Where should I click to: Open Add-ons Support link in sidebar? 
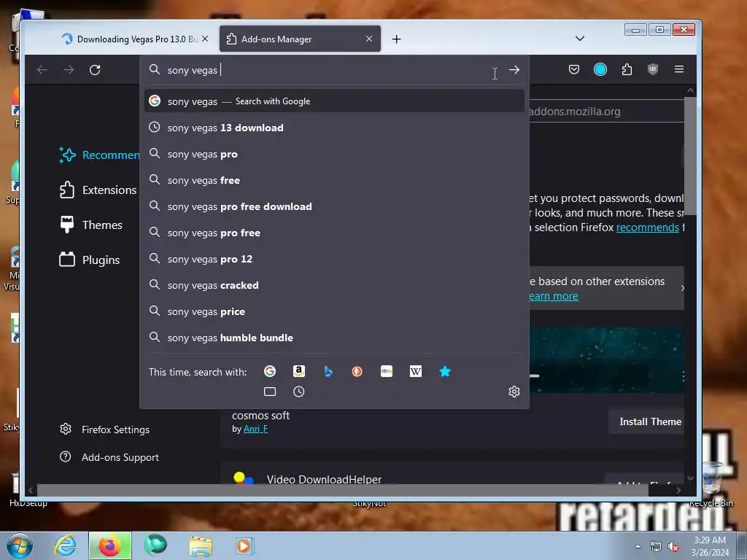pyautogui.click(x=109, y=457)
